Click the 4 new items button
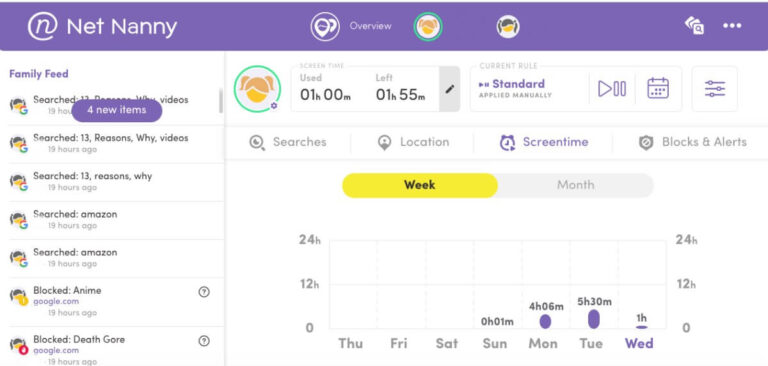This screenshot has width=768, height=366. coord(117,110)
